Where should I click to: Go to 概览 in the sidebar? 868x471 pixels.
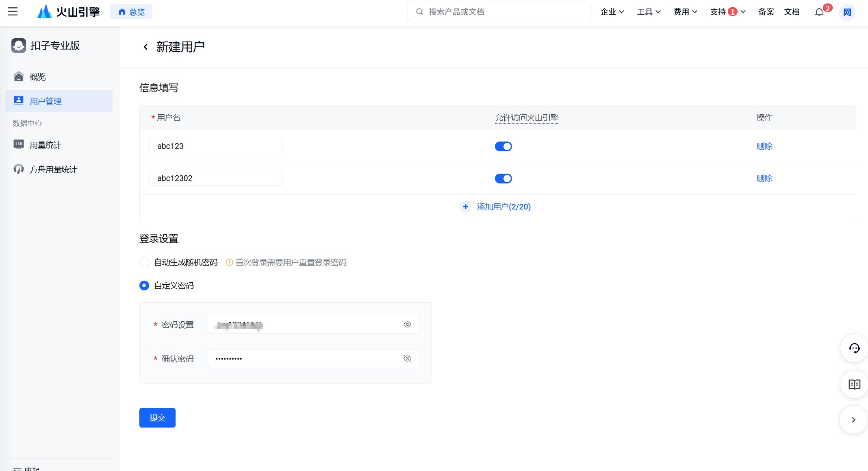(59, 77)
